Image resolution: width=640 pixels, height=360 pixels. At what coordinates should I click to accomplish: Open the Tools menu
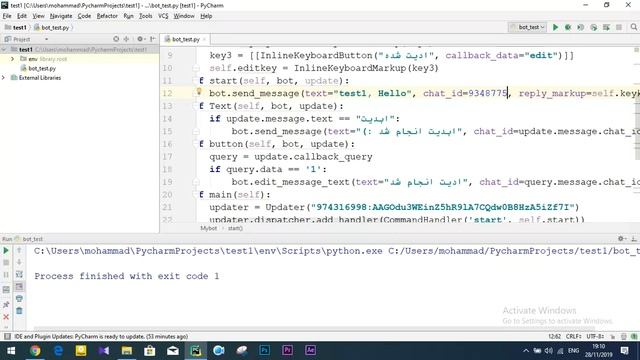(x=145, y=16)
